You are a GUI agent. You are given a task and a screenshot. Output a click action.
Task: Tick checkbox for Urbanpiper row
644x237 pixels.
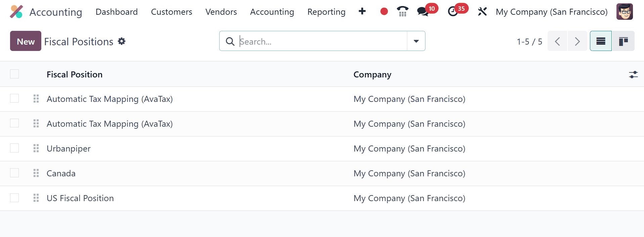pos(14,148)
